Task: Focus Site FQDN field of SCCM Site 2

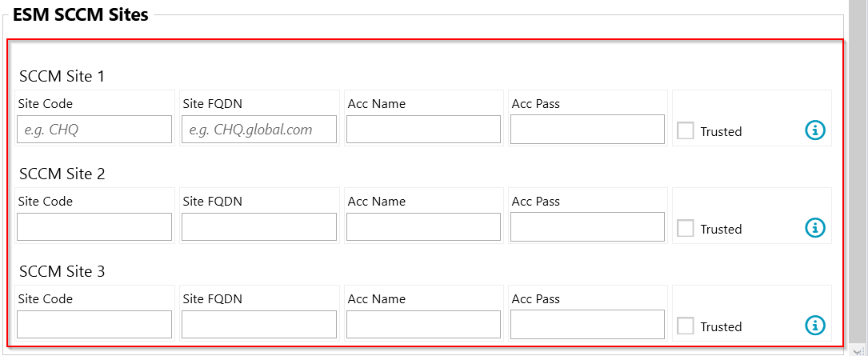Action: 259,227
